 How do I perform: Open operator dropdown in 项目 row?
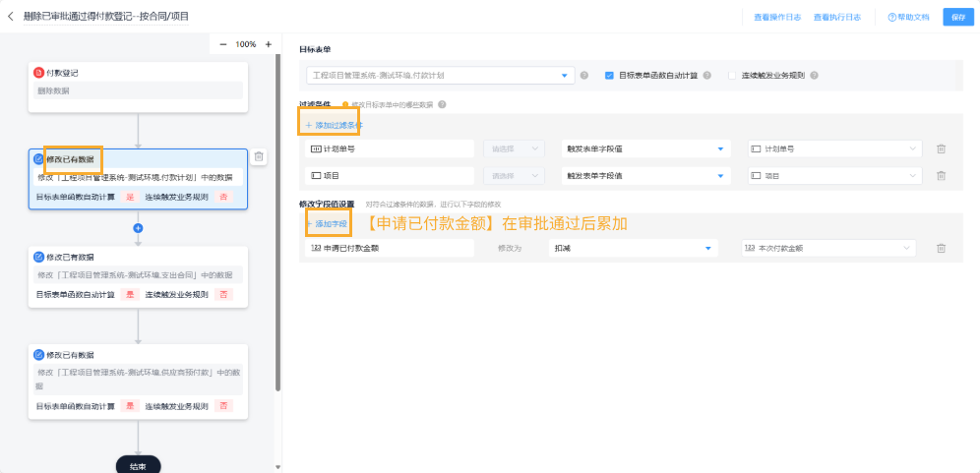[x=514, y=176]
